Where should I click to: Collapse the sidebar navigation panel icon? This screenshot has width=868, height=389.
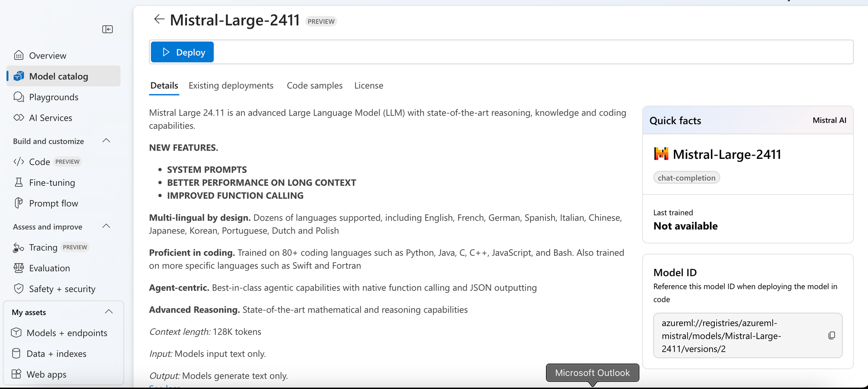coord(108,29)
